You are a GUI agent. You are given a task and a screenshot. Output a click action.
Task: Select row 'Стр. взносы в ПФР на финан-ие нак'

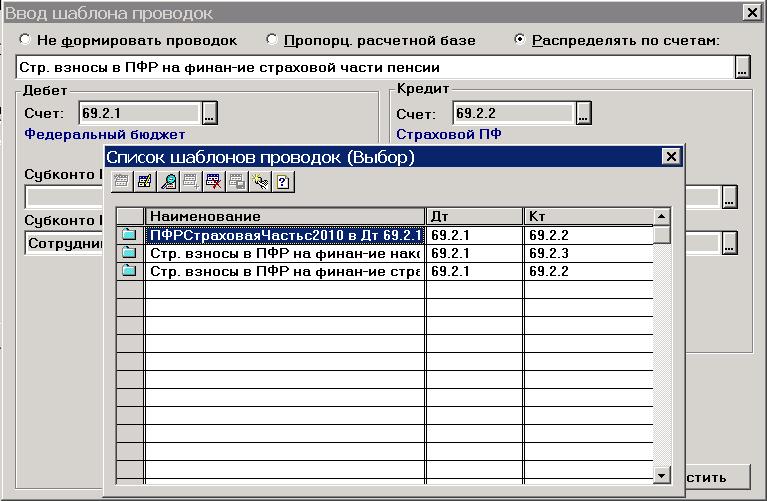coord(285,253)
